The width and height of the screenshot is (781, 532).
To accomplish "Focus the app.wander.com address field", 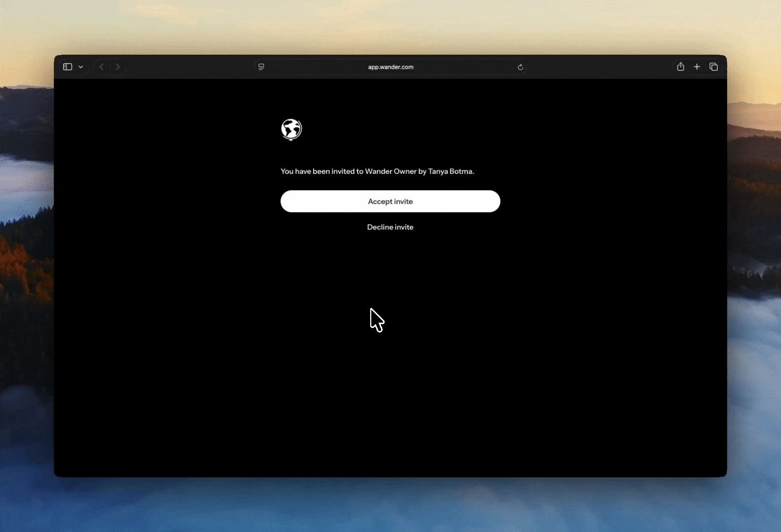I will pos(390,67).
